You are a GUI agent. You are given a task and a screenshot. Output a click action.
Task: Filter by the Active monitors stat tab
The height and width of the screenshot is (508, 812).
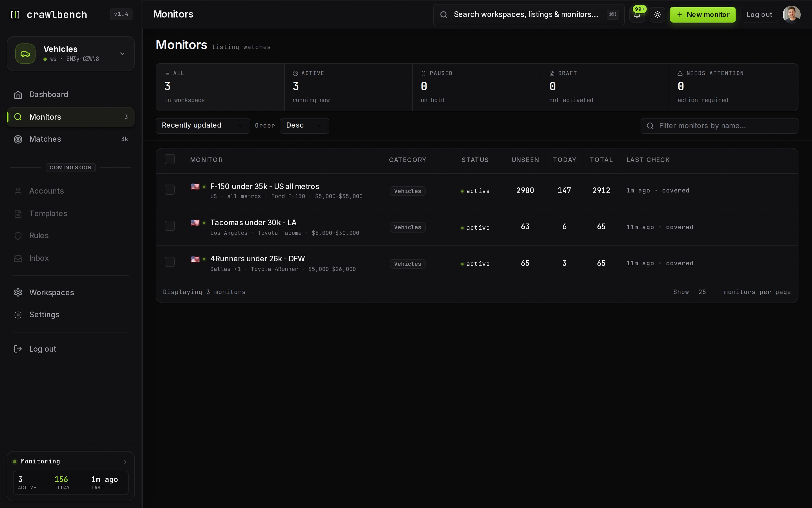(x=348, y=87)
